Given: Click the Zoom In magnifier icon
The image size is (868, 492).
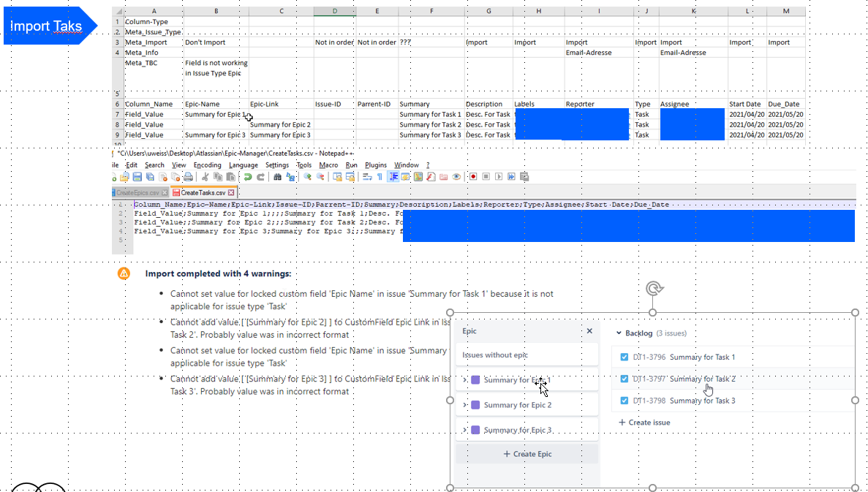Looking at the screenshot, I should (x=307, y=177).
